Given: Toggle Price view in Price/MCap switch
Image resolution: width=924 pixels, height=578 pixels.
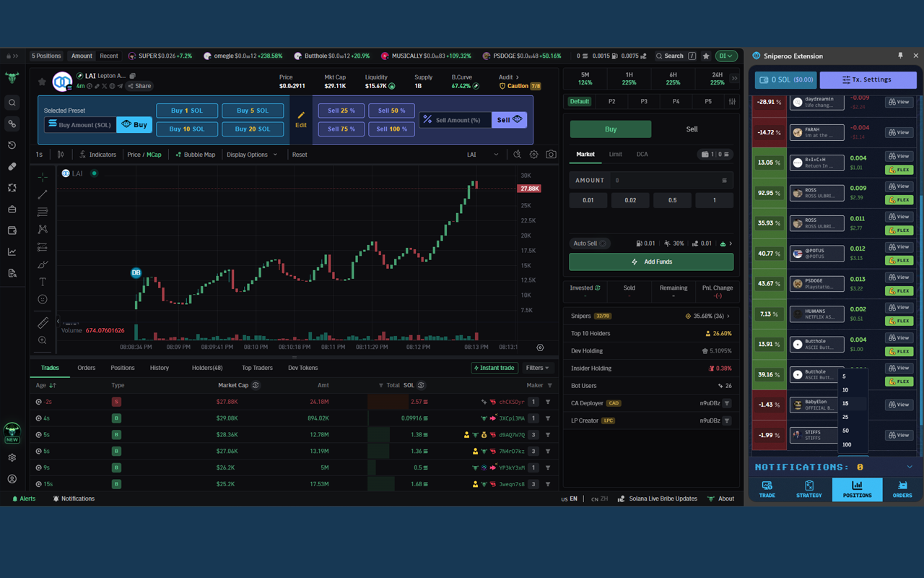Looking at the screenshot, I should (x=134, y=155).
